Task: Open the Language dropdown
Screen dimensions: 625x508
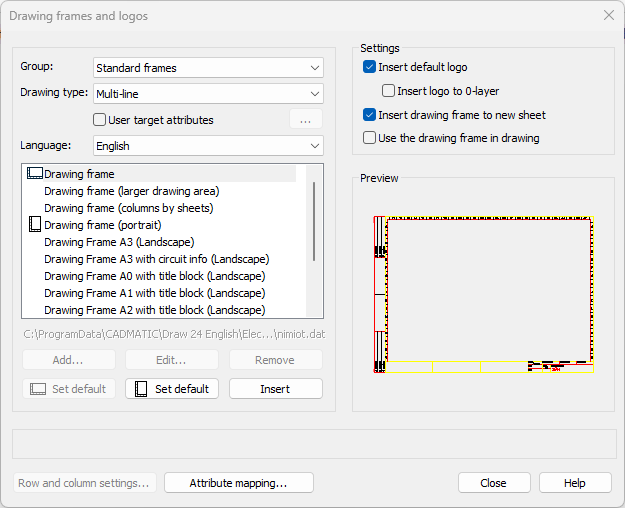Action: click(208, 146)
